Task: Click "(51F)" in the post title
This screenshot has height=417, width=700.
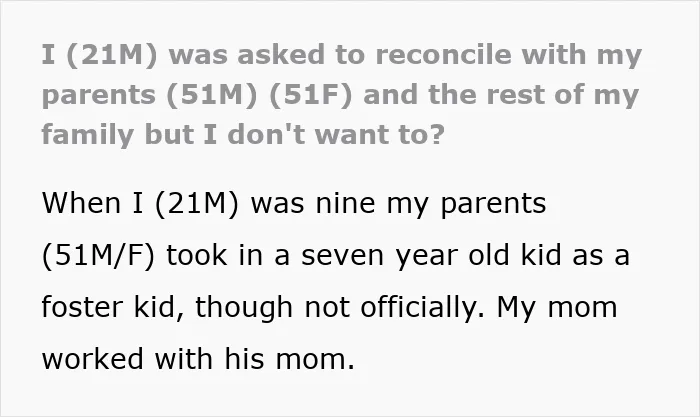Action: pos(311,95)
